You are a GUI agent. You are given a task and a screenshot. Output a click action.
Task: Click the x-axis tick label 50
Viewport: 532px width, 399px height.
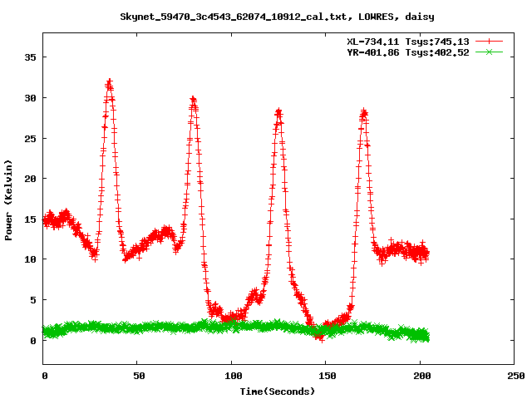pos(139,376)
